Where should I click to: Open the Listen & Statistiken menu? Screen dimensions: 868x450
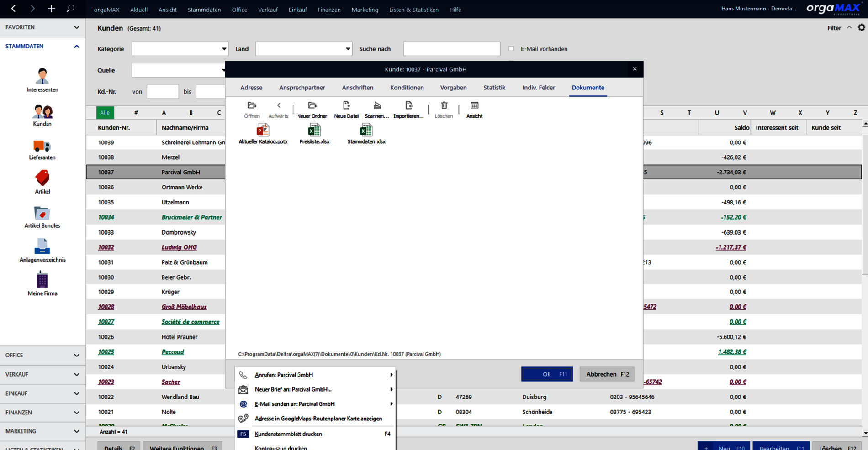(414, 10)
